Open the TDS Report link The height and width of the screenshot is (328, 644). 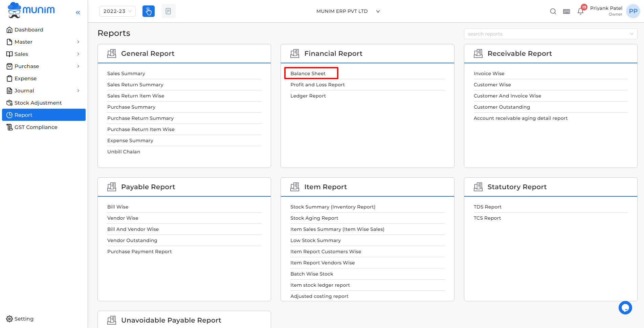487,207
